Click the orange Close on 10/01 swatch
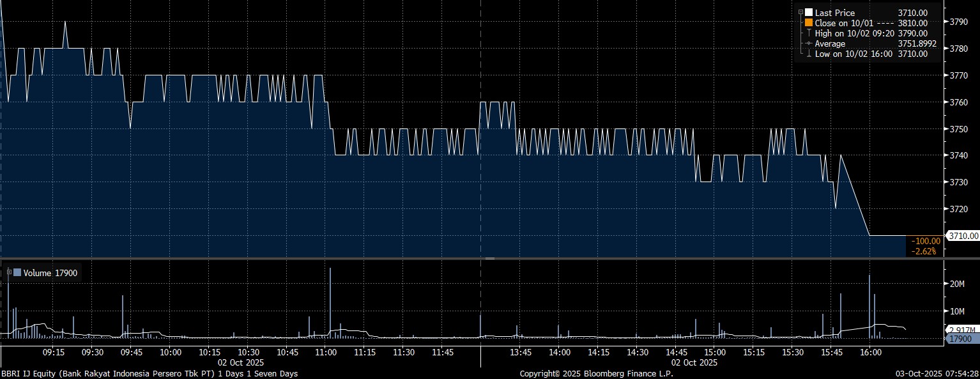Viewport: 980px width, 379px height. click(x=809, y=23)
